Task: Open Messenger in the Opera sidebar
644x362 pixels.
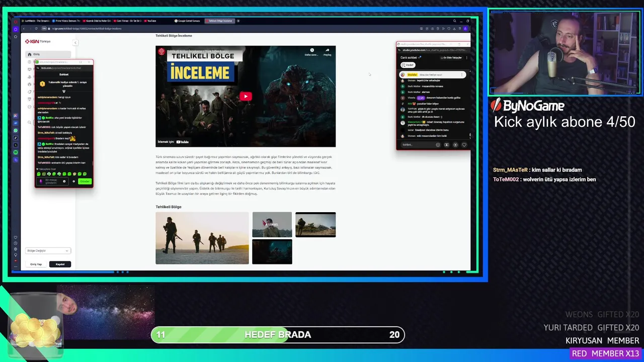Action: (x=16, y=123)
